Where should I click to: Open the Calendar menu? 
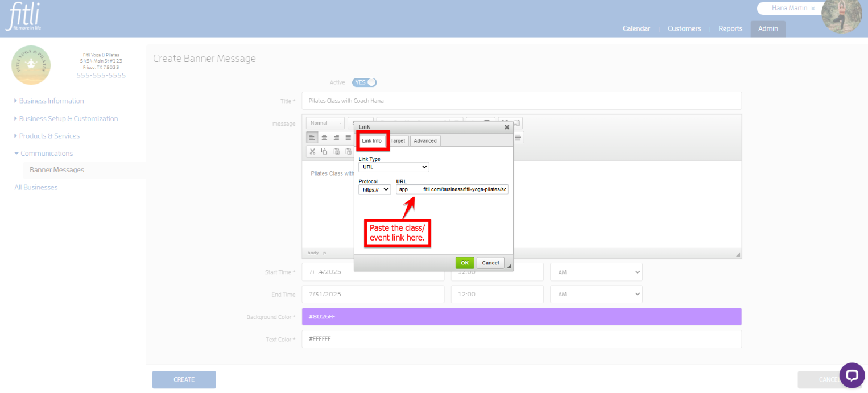pos(636,28)
